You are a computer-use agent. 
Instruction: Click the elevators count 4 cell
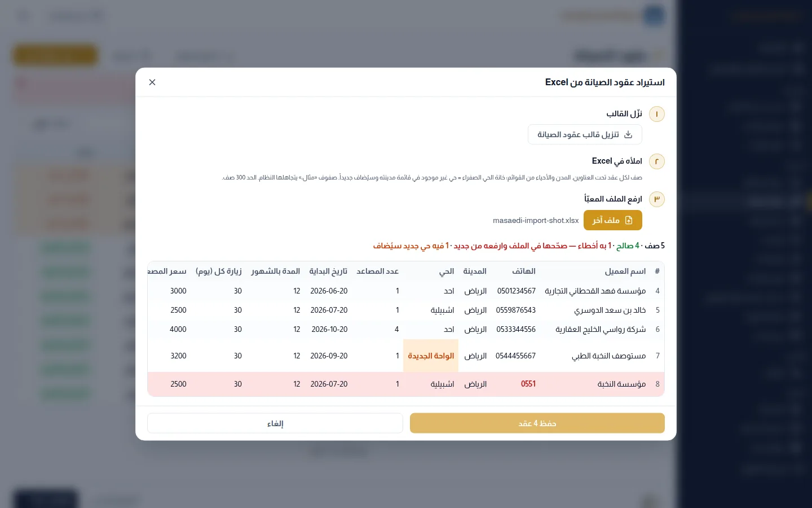pos(397,330)
